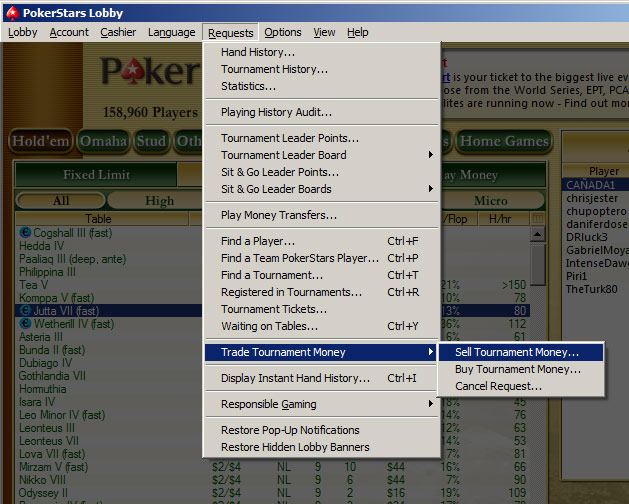Select the Fixed Limit tab

point(96,175)
